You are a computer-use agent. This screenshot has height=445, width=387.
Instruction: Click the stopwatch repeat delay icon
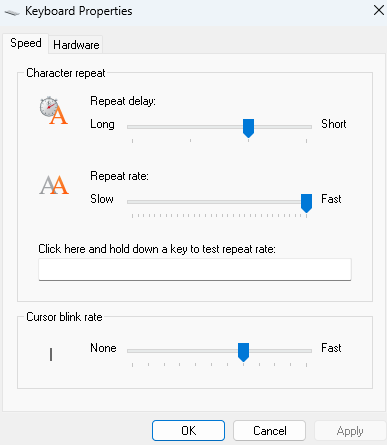(54, 111)
